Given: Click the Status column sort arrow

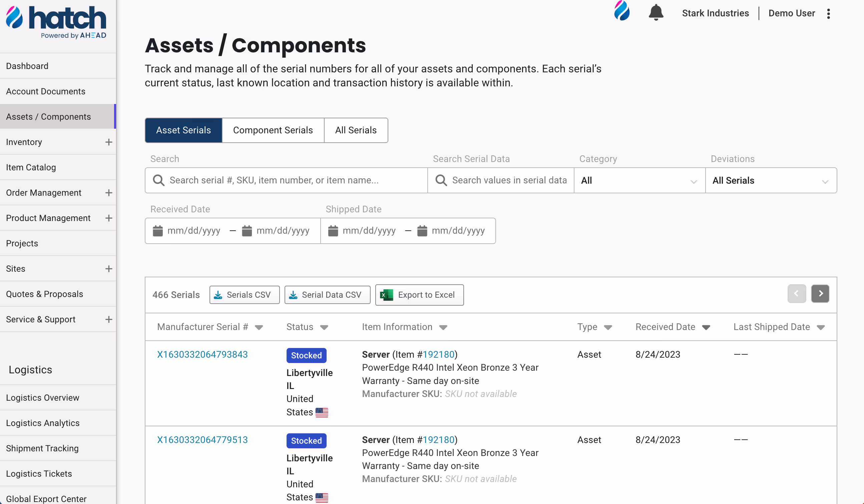Looking at the screenshot, I should pyautogui.click(x=324, y=328).
